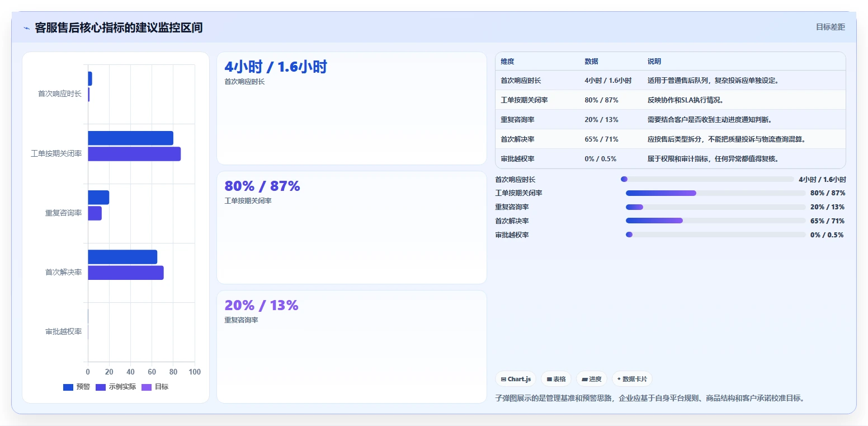Toggle the 目标 legend series
The width and height of the screenshot is (868, 426).
155,387
